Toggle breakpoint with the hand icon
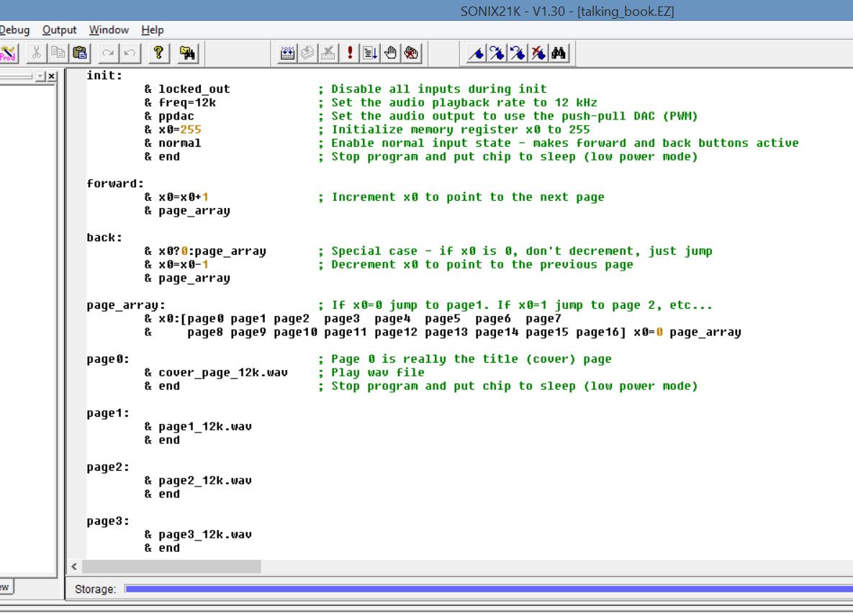 point(391,53)
